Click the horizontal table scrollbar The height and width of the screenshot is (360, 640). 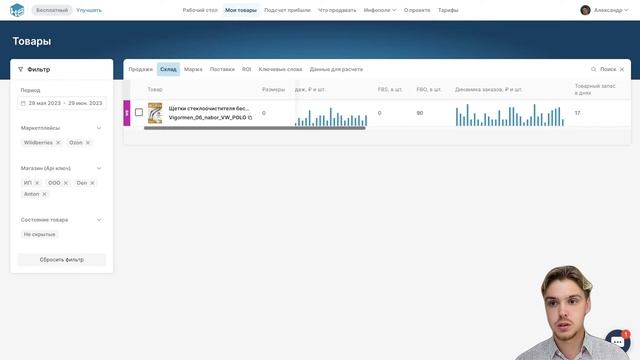point(255,128)
